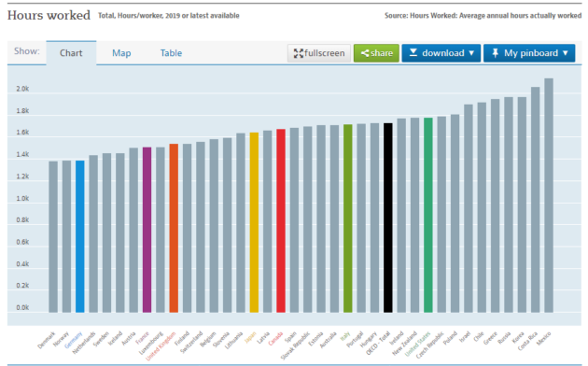This screenshot has height=366, width=588.
Task: Click the Austria axis label
Action: click(x=129, y=338)
